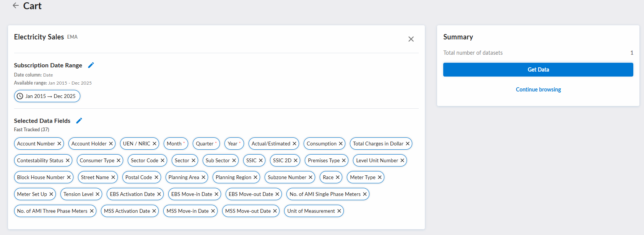Delete the Race field chip

(338, 177)
